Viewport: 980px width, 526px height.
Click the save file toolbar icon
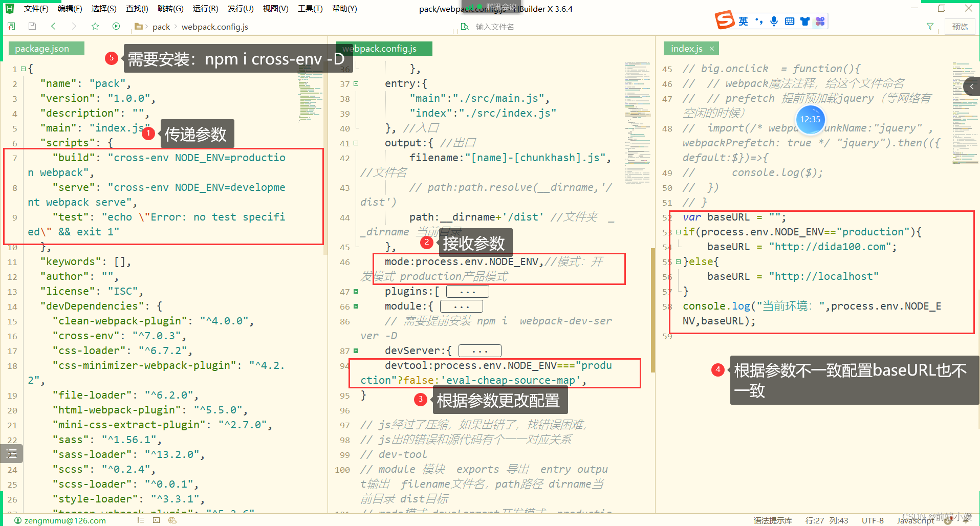(x=32, y=26)
